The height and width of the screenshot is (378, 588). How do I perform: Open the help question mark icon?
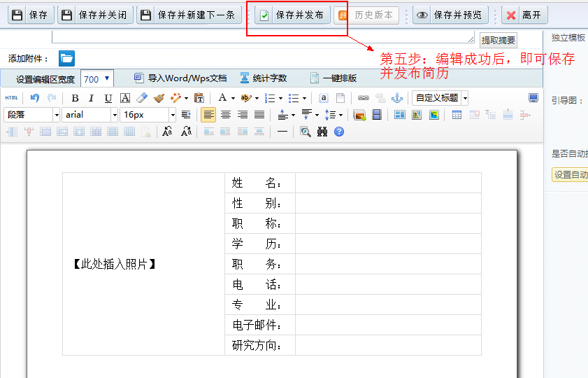[339, 131]
